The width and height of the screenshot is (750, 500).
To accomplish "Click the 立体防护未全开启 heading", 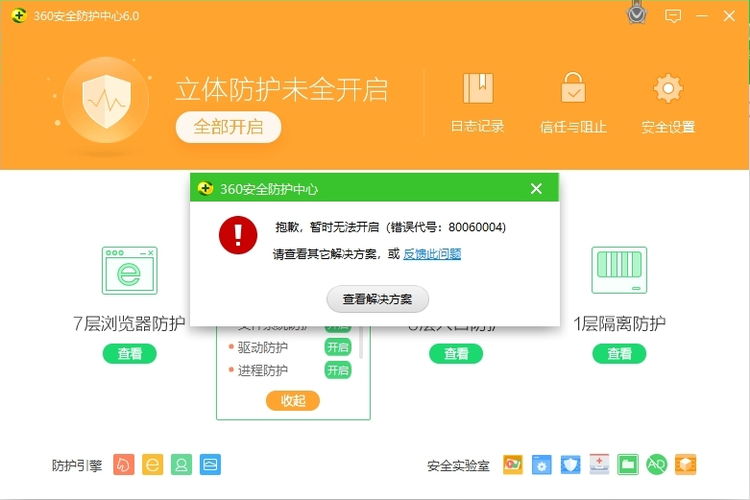I will pyautogui.click(x=281, y=89).
